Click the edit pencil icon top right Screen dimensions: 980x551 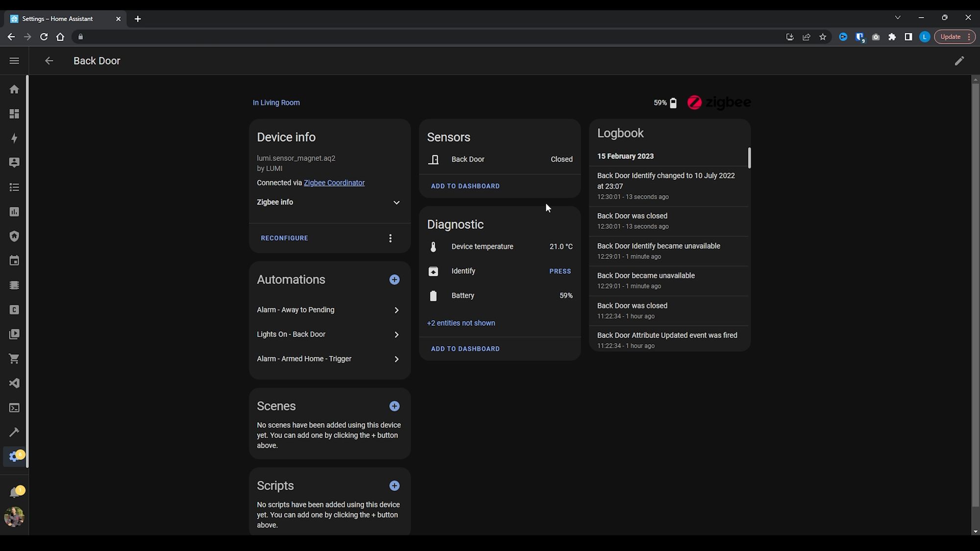coord(959,61)
